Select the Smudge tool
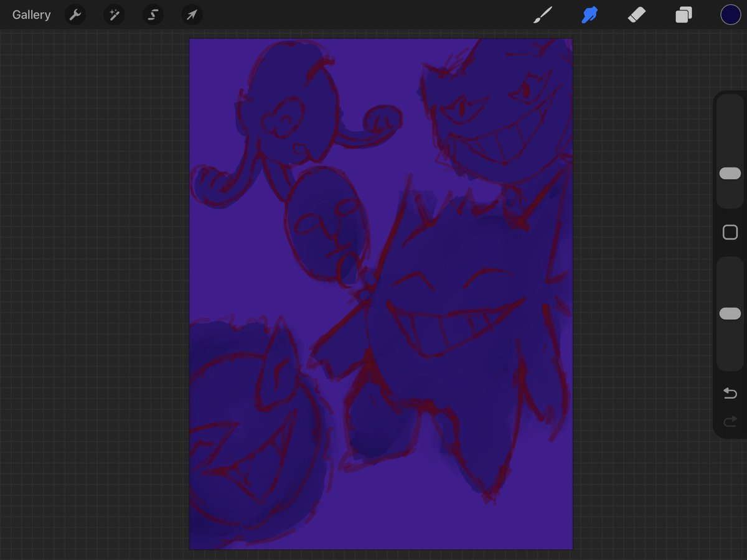This screenshot has height=560, width=747. [590, 15]
